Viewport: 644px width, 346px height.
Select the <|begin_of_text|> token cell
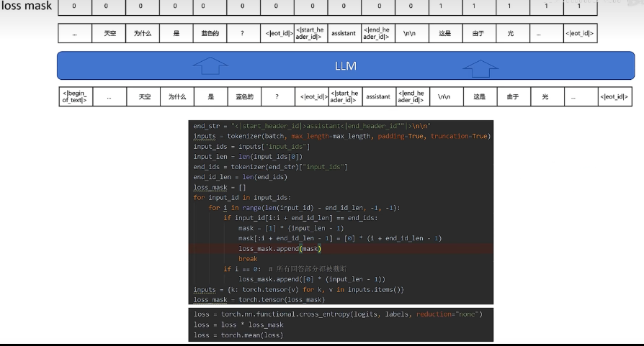tap(76, 96)
